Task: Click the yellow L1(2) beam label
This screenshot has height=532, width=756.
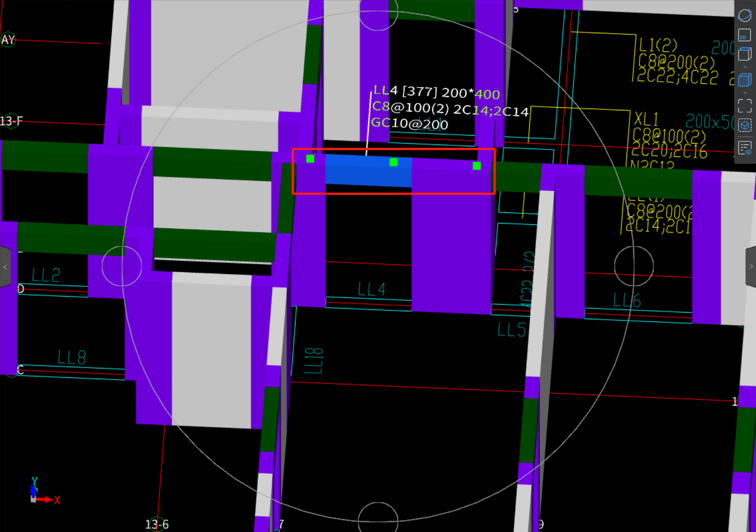Action: 658,45
